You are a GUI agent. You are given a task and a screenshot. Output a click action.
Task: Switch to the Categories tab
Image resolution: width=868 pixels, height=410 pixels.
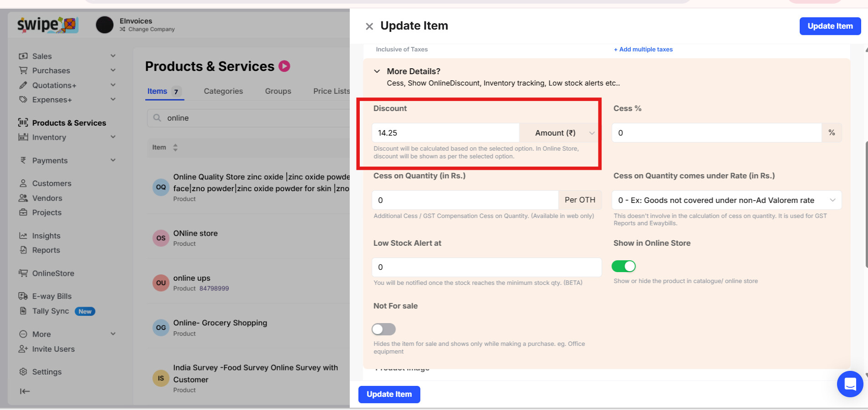(x=223, y=91)
